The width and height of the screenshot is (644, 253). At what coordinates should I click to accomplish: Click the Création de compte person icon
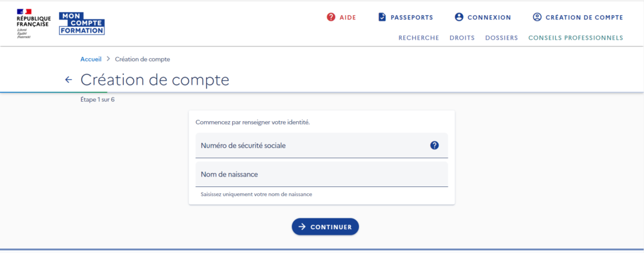537,17
